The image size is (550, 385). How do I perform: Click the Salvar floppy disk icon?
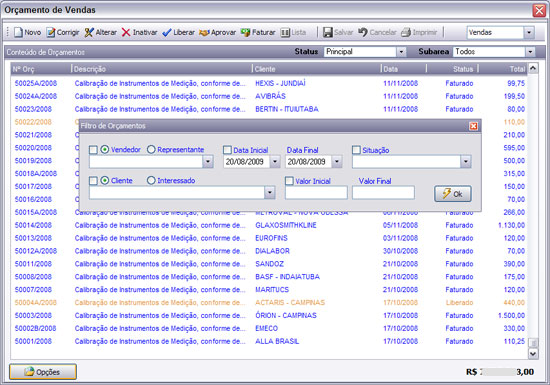click(328, 33)
